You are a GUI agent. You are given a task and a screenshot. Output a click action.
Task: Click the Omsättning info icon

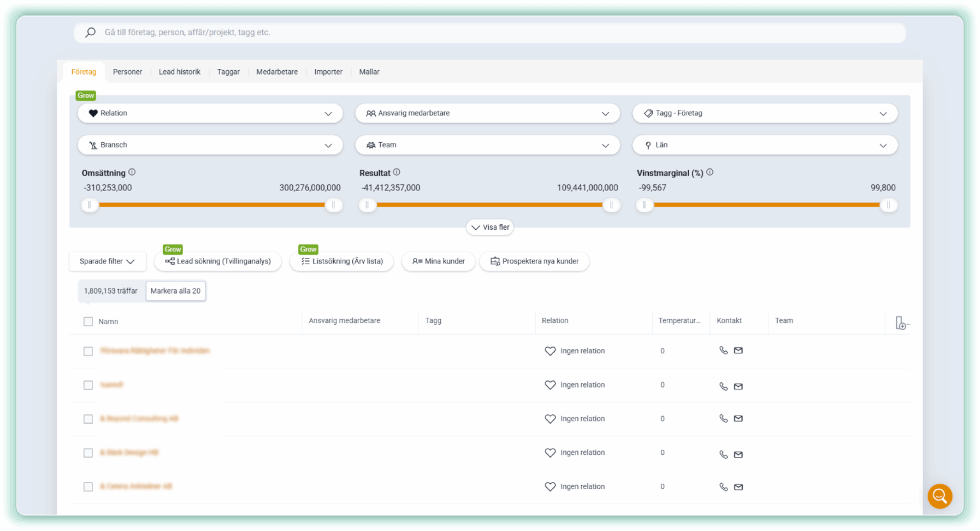(132, 172)
